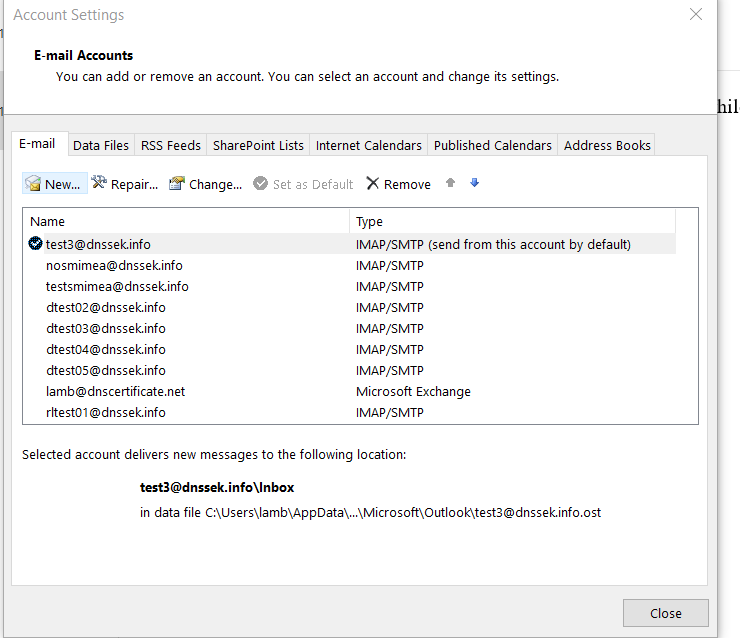The height and width of the screenshot is (638, 740).
Task: Click the IMAP/SMTP type cell for rltest01
Action: [x=390, y=412]
